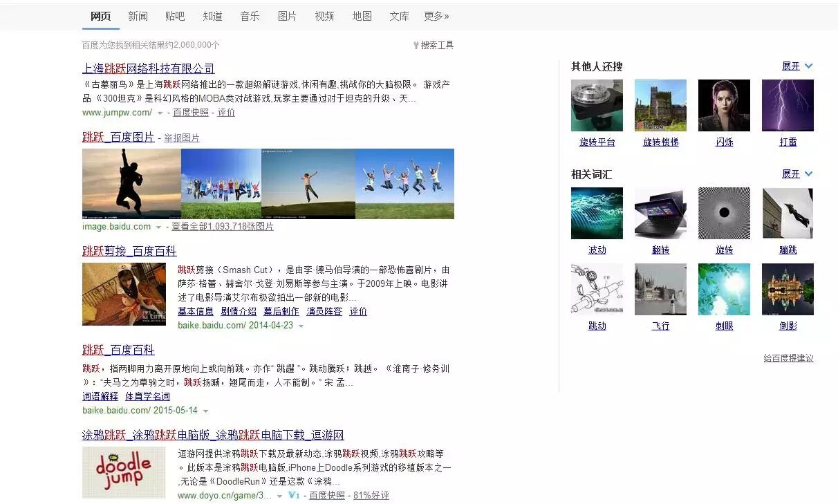The height and width of the screenshot is (504, 838).
Task: Expand dropdown arrow next to www.jumpw.com
Action: [160, 113]
